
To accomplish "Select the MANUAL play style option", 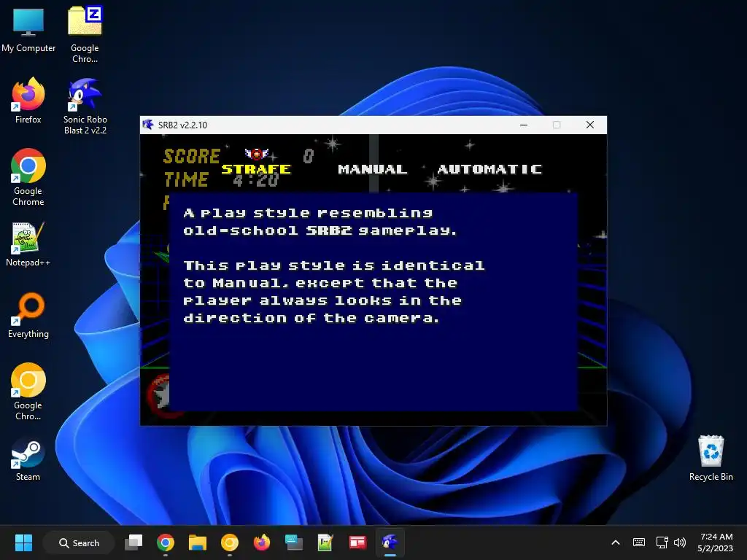I will pyautogui.click(x=373, y=169).
